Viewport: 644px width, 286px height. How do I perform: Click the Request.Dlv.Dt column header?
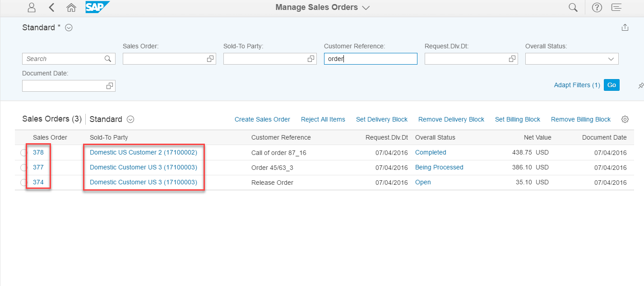[387, 137]
